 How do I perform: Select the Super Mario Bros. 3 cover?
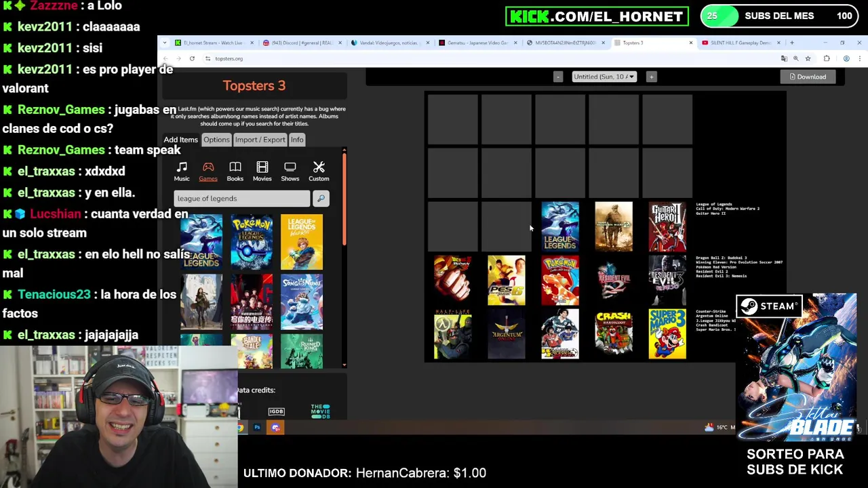[x=667, y=334]
